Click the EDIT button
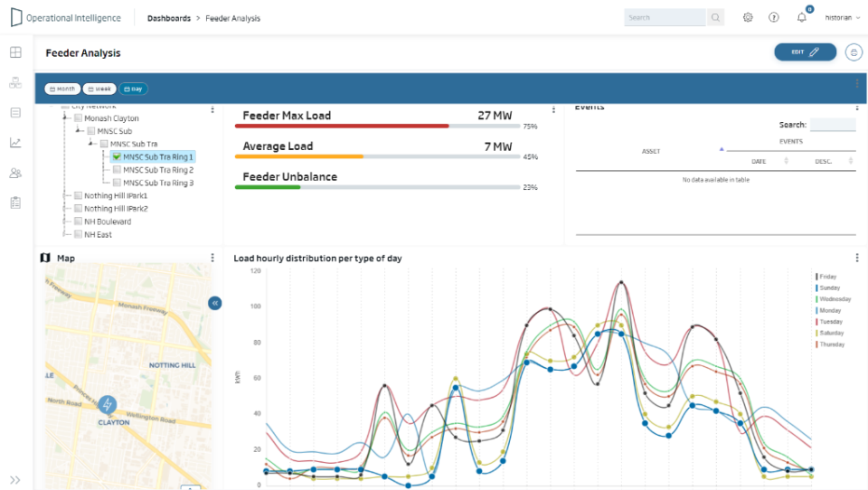The width and height of the screenshot is (868, 490). (x=805, y=52)
